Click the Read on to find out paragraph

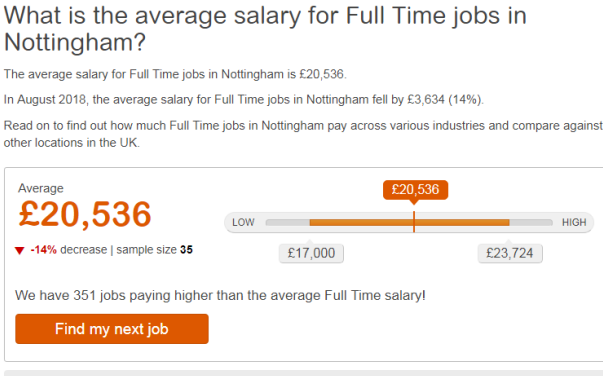[303, 134]
